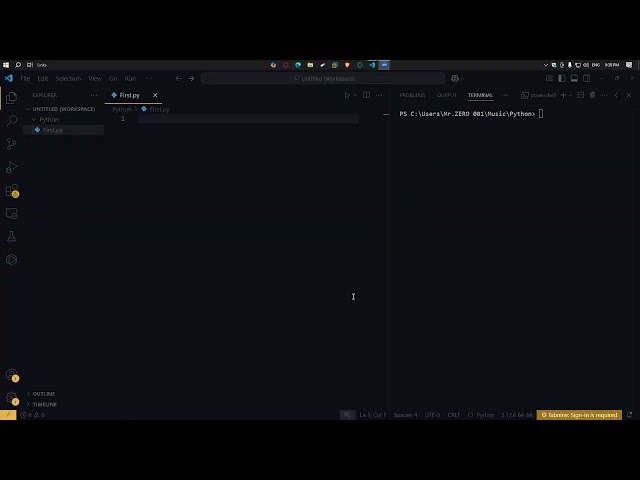Open the Extensions view
Viewport: 640px width, 480px height.
point(11,191)
